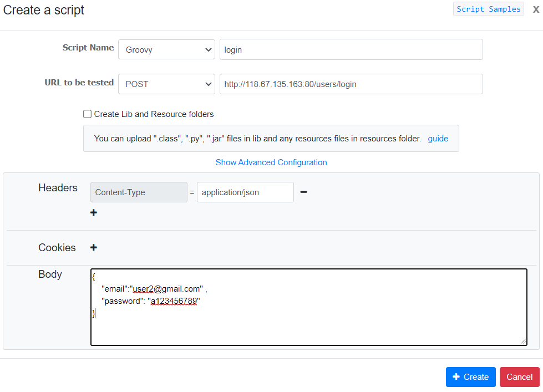Click the Create a script title
This screenshot has width=543, height=392.
[x=44, y=10]
